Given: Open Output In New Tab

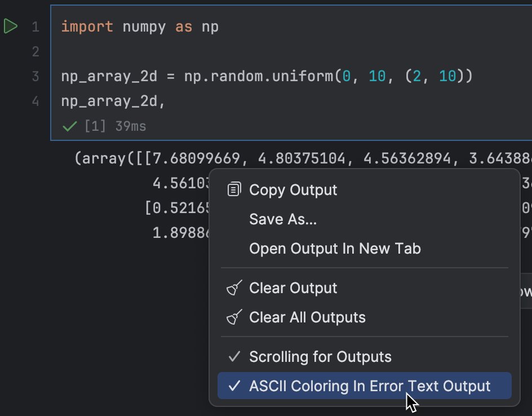Looking at the screenshot, I should click(x=335, y=248).
